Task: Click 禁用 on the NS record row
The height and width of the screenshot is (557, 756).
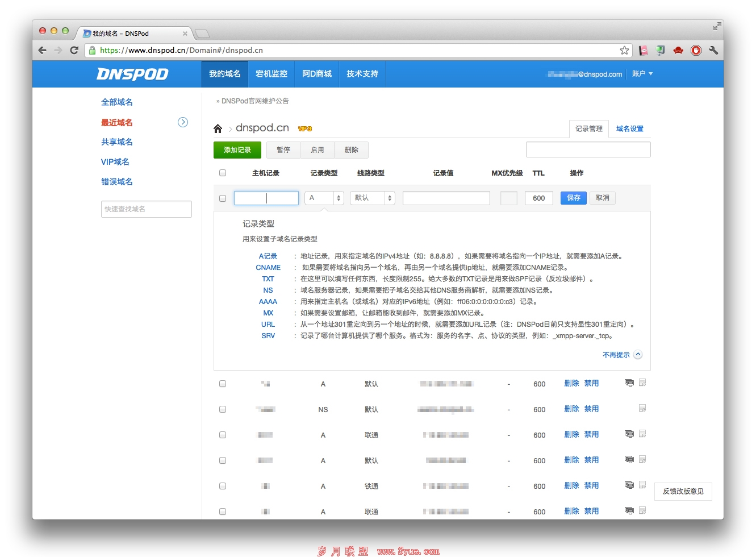Action: click(x=591, y=409)
